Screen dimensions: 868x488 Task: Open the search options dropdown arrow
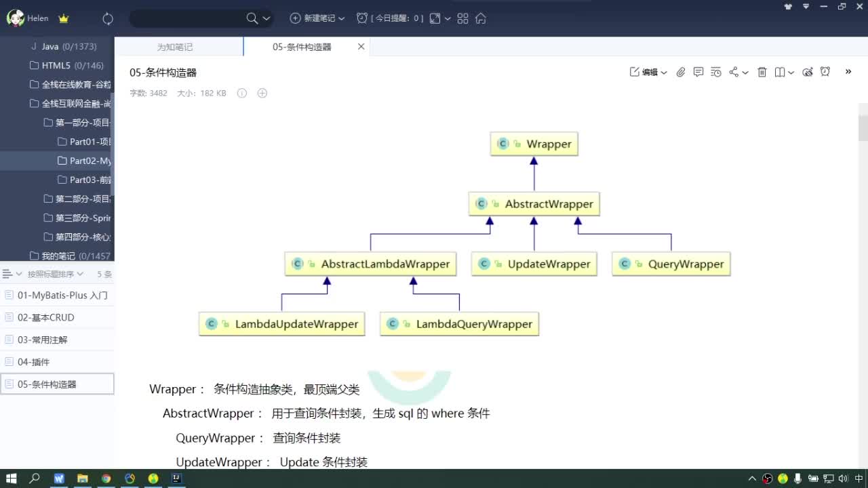coord(267,19)
